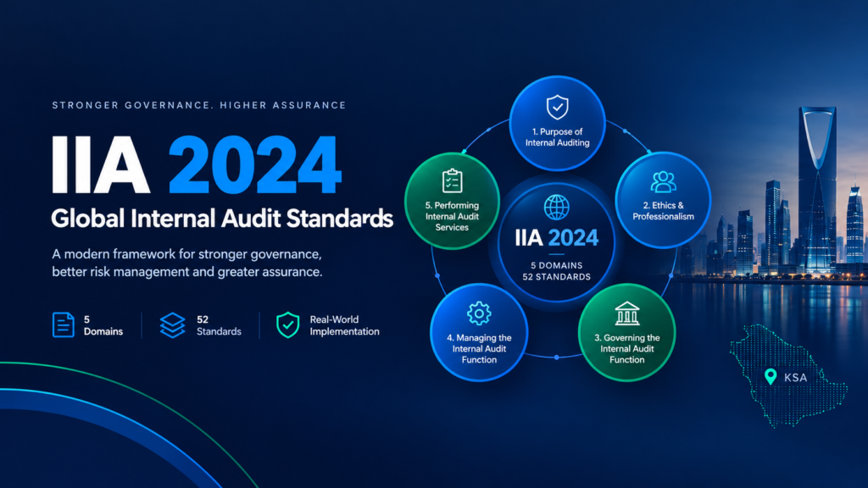Click the bank building icon in Governing circle
The width and height of the screenshot is (868, 488).
(626, 313)
